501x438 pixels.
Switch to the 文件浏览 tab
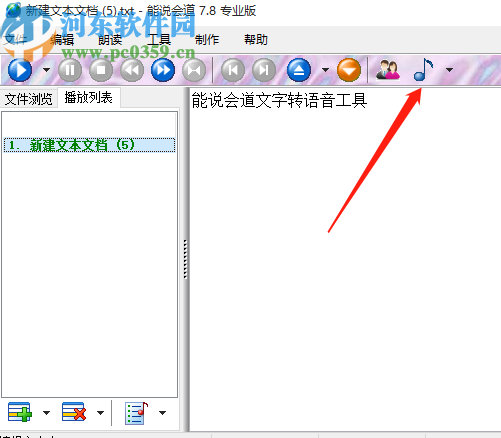[x=29, y=99]
